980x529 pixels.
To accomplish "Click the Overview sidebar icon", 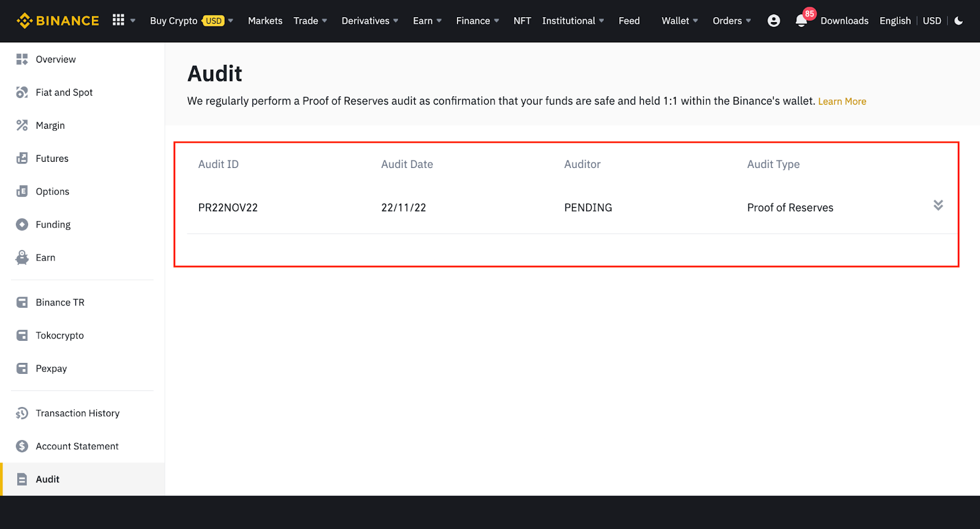I will tap(22, 59).
